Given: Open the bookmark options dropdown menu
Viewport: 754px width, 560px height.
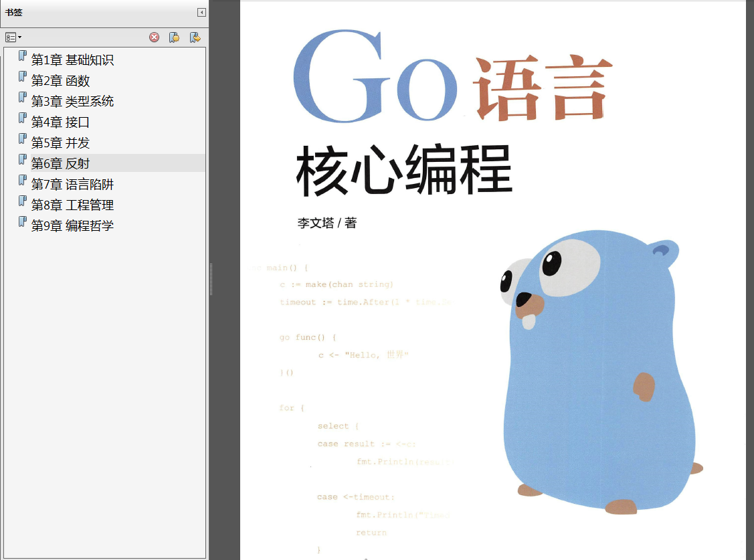Looking at the screenshot, I should [13, 37].
